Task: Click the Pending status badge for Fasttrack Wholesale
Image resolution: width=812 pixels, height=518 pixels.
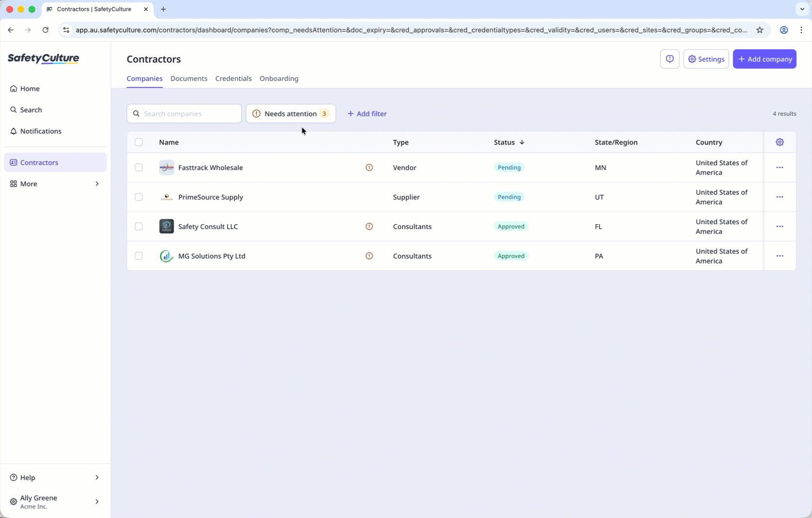Action: tap(509, 168)
